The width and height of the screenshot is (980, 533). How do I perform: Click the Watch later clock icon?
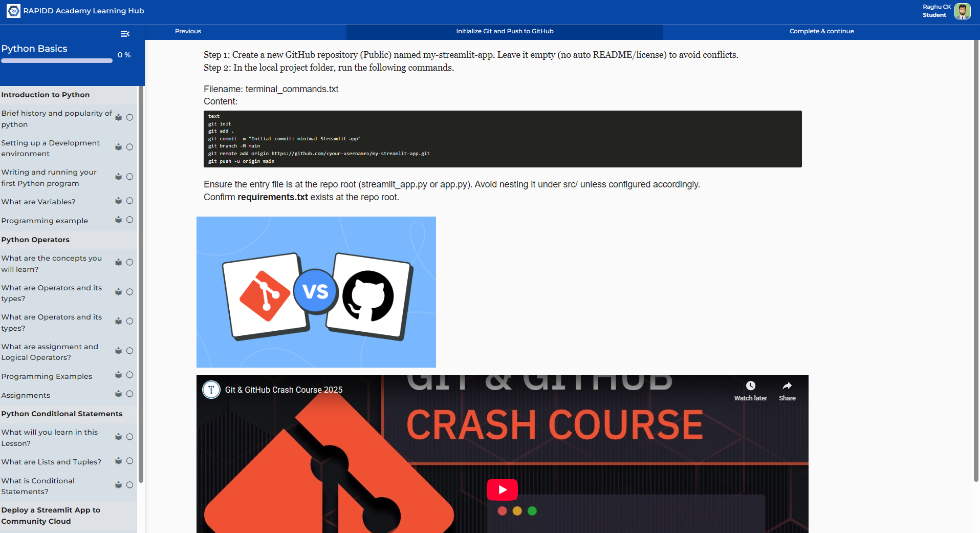(750, 386)
